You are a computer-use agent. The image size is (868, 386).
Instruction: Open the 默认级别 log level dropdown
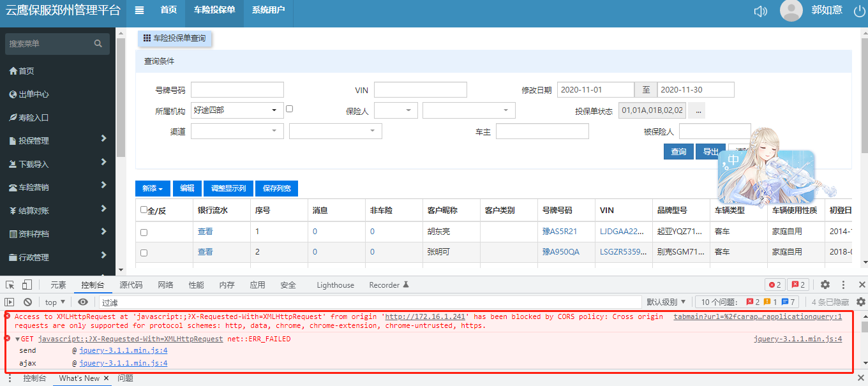click(x=666, y=302)
